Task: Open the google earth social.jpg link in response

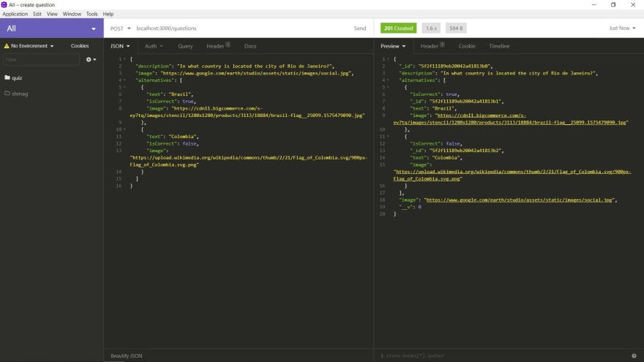Action: click(x=519, y=200)
